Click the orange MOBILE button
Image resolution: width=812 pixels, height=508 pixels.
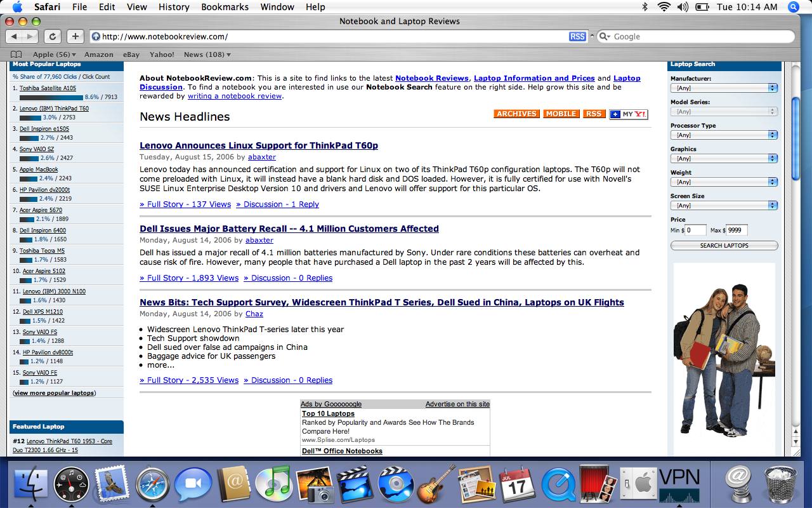pyautogui.click(x=561, y=114)
